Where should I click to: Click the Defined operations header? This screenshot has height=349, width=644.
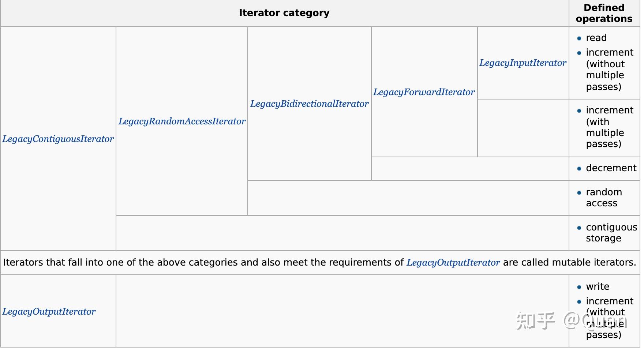(x=604, y=13)
